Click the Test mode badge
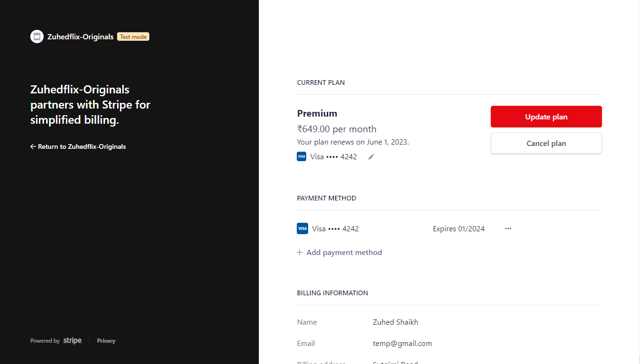This screenshot has height=364, width=640. 133,36
